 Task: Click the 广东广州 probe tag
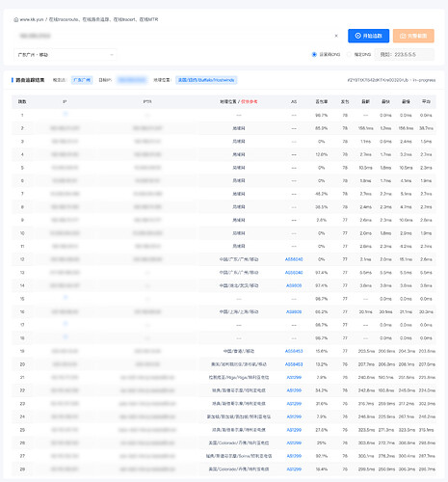[x=82, y=80]
